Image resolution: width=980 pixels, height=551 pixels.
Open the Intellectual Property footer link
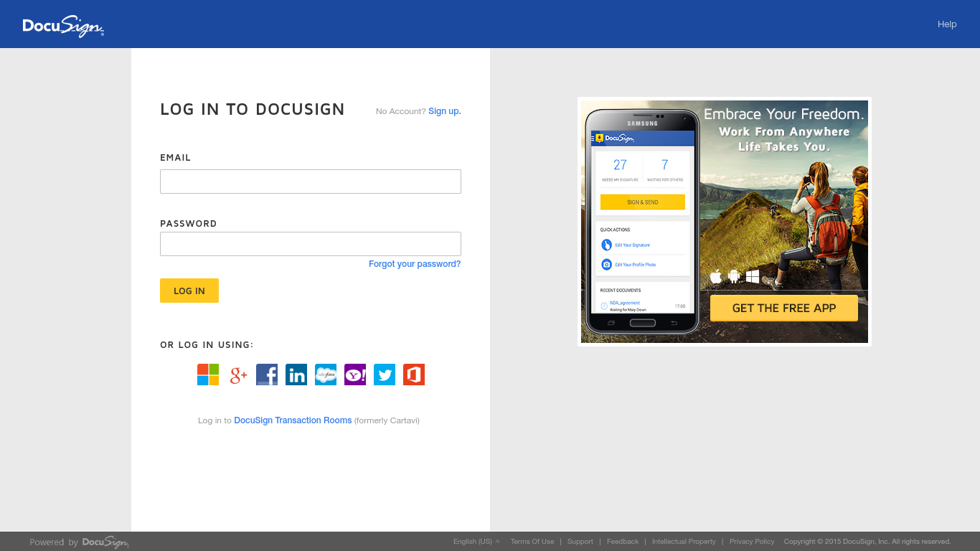[684, 542]
